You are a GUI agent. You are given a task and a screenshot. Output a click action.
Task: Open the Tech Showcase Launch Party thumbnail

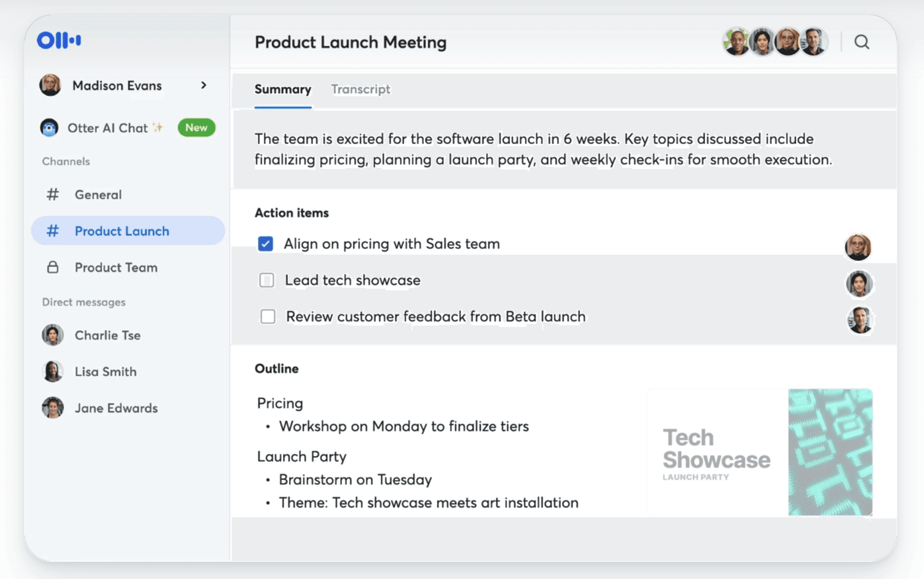click(760, 452)
